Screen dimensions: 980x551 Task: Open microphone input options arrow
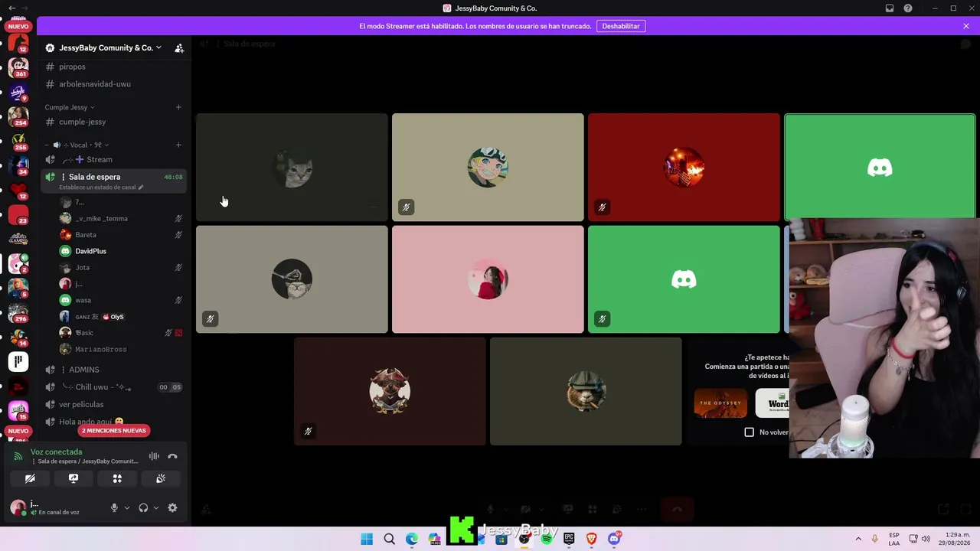[x=126, y=507]
